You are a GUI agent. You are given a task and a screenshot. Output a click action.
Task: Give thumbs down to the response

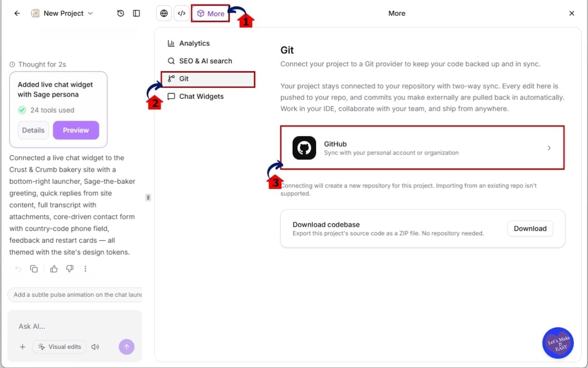[x=70, y=269]
